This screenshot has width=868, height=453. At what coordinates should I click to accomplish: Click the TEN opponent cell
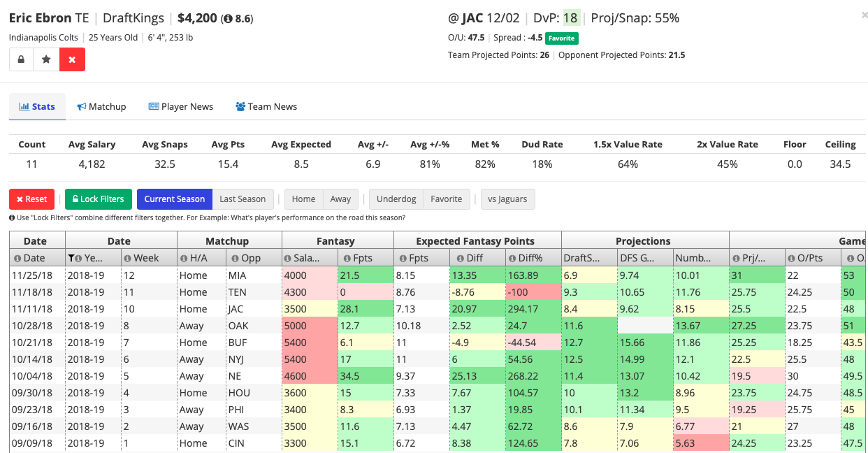[254, 292]
